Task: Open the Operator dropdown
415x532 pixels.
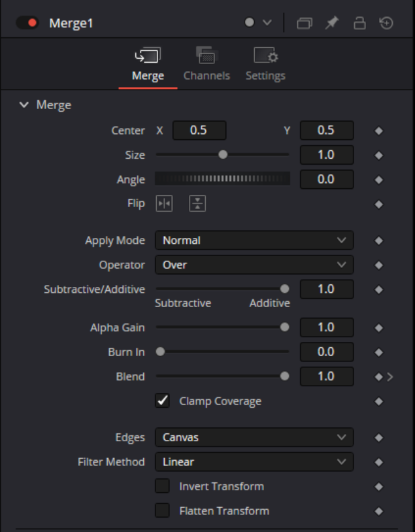Action: (254, 265)
